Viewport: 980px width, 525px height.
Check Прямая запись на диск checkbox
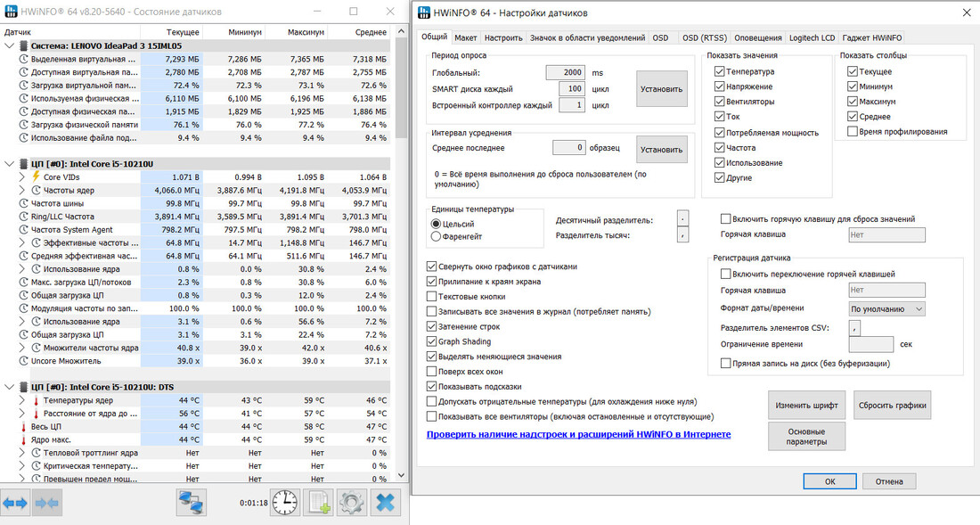pos(725,363)
